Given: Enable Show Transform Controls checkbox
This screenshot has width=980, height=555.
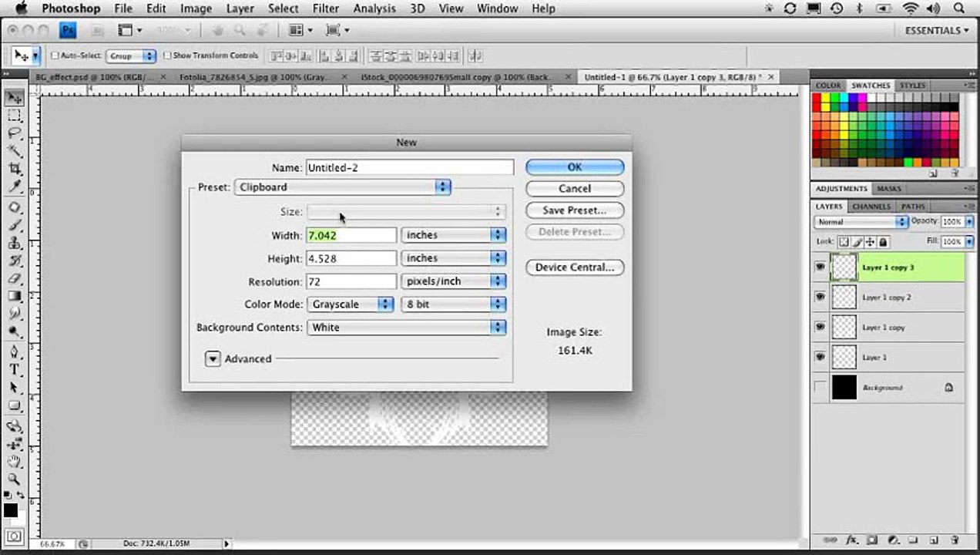Looking at the screenshot, I should coord(167,55).
